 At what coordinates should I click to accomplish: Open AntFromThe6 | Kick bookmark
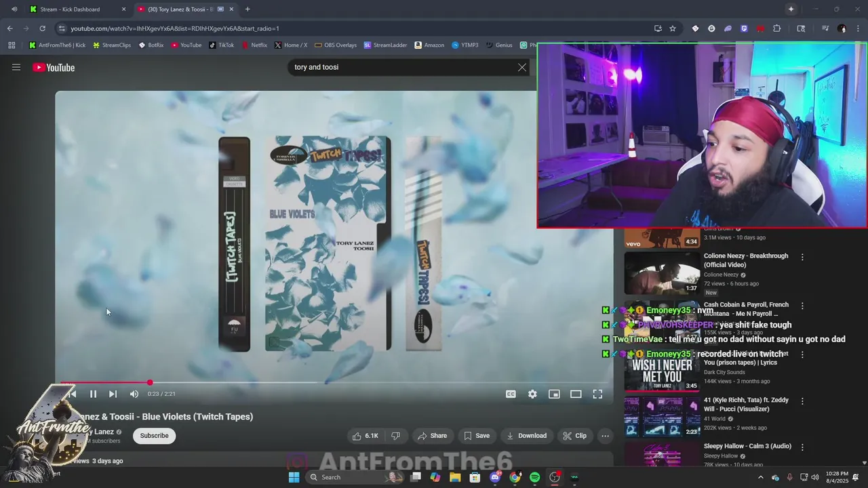tap(57, 45)
